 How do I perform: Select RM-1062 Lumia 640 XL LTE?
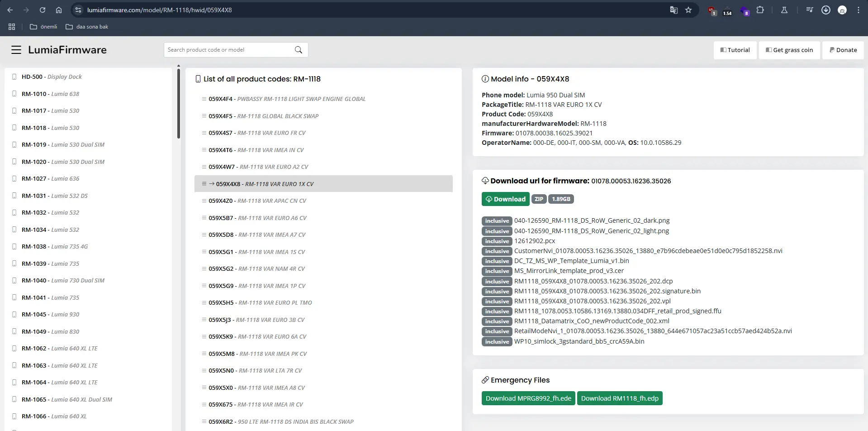(59, 349)
